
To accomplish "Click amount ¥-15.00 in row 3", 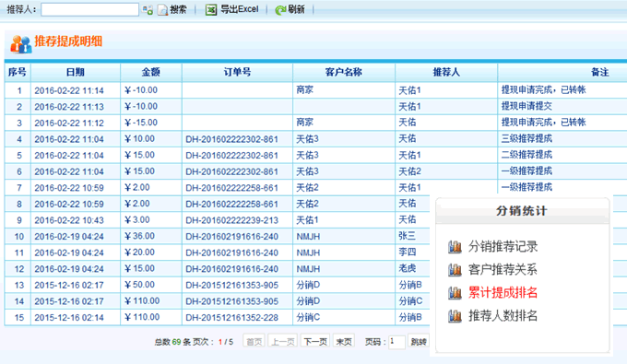I will point(141,123).
